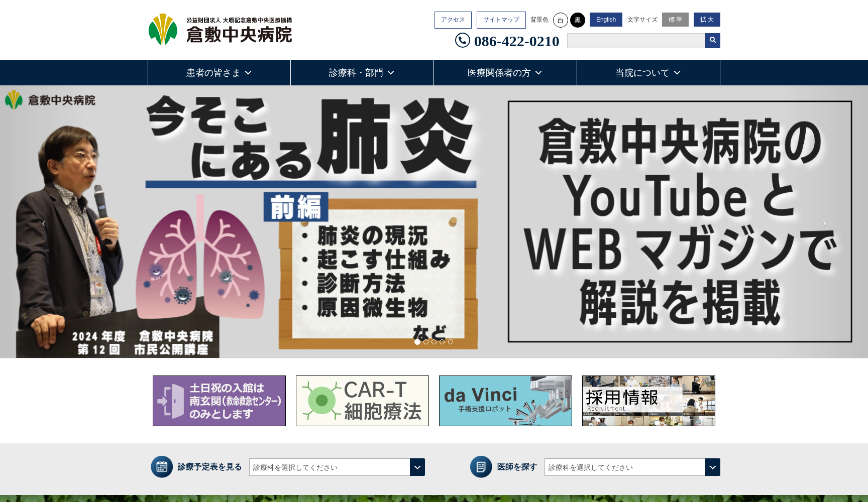Switch the site to English
The width and height of the screenshot is (868, 502).
[605, 20]
